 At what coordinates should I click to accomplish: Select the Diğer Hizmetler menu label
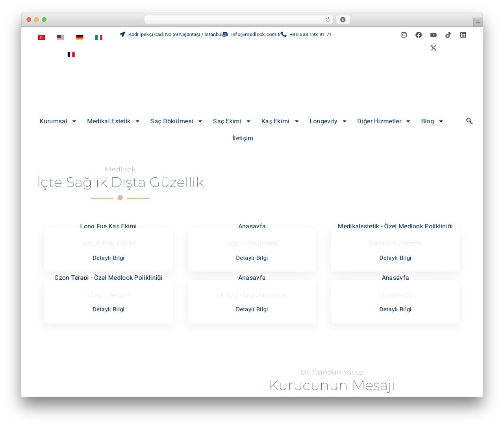(x=379, y=121)
